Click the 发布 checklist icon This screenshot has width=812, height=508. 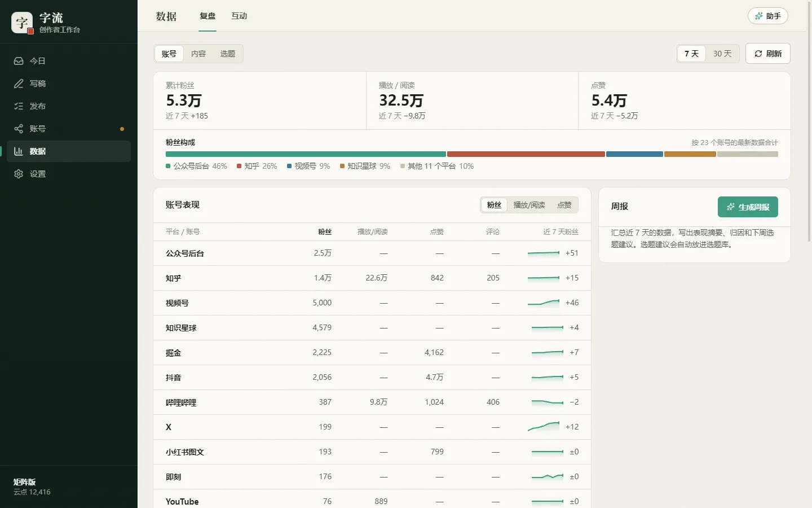[19, 106]
